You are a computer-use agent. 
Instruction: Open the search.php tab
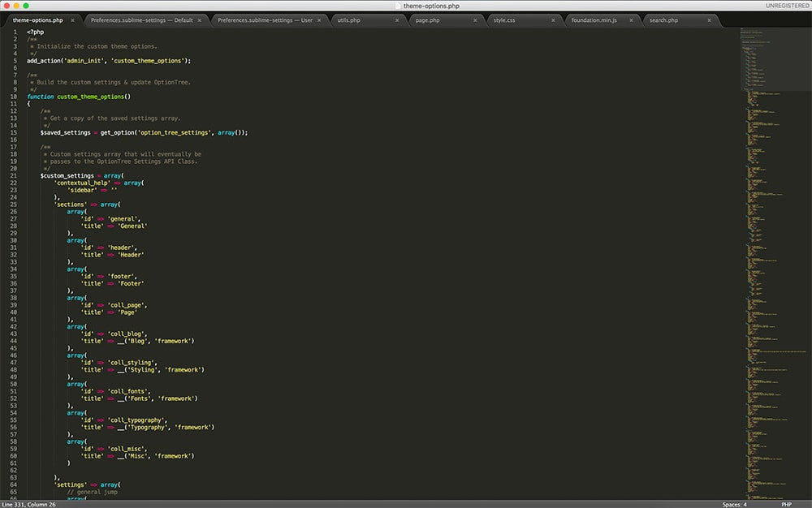[663, 20]
